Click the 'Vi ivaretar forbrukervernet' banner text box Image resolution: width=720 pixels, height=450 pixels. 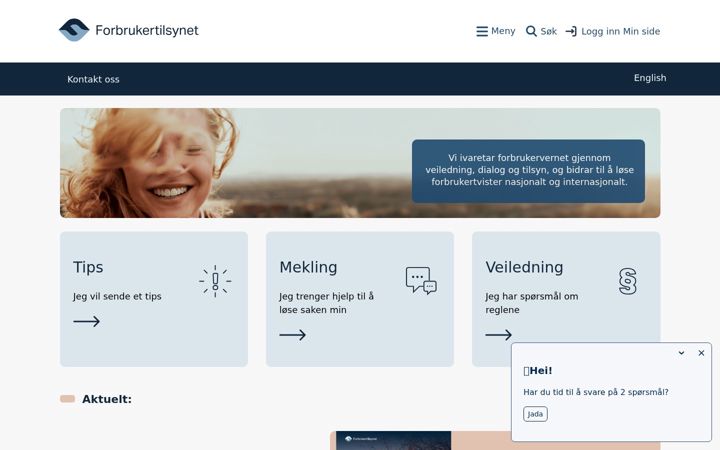click(x=529, y=171)
